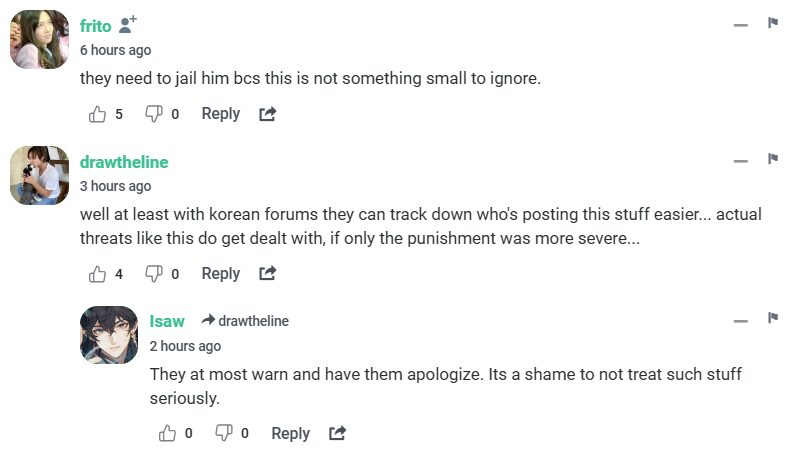Upvote drawtheline's comment
The height and width of the screenshot is (453, 790).
pos(98,274)
